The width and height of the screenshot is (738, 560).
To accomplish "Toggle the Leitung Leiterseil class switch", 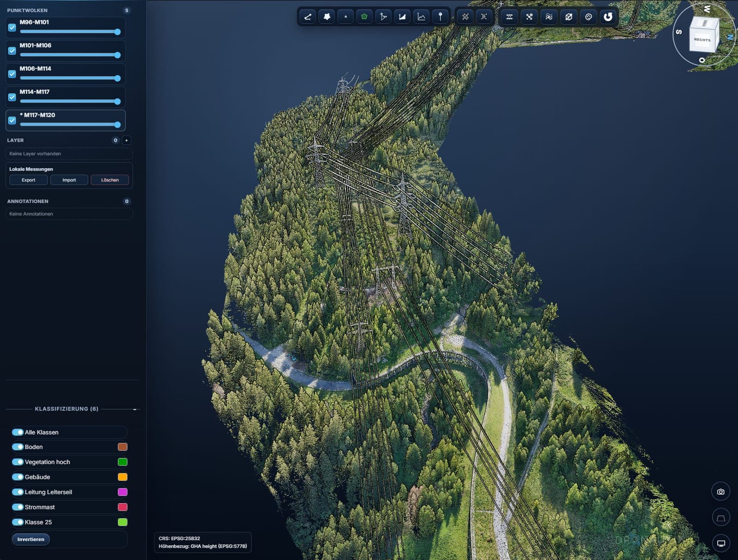I will [x=18, y=492].
